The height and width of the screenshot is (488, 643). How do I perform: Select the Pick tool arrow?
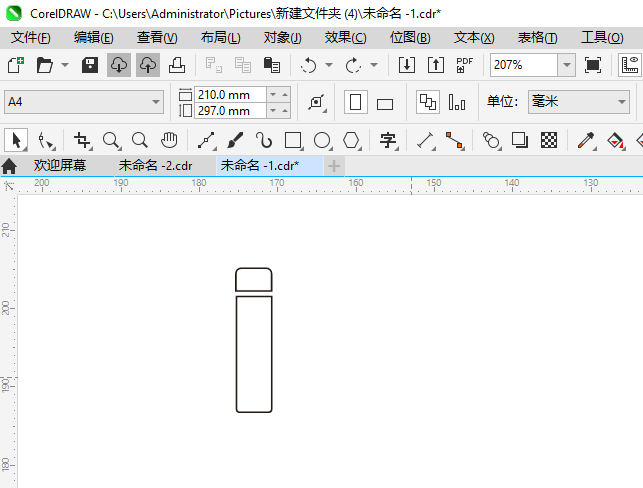(16, 140)
